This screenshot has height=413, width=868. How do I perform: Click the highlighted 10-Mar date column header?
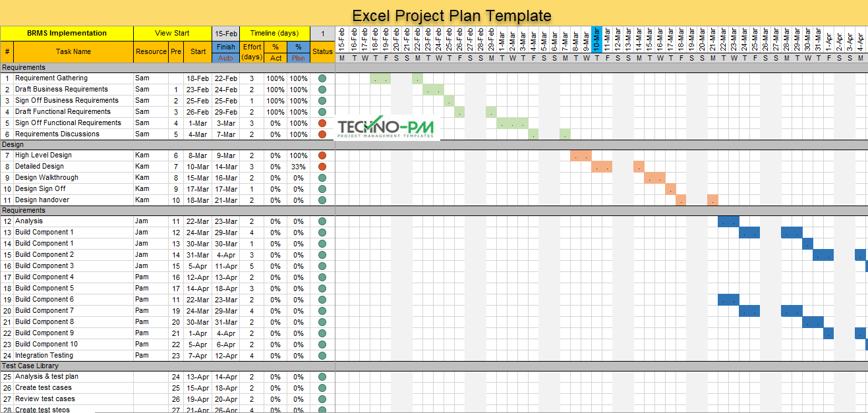tap(596, 40)
